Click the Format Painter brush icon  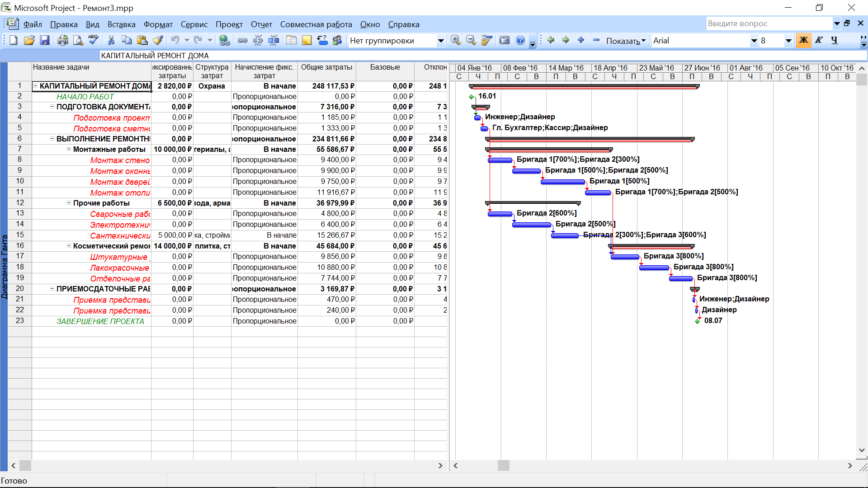158,41
